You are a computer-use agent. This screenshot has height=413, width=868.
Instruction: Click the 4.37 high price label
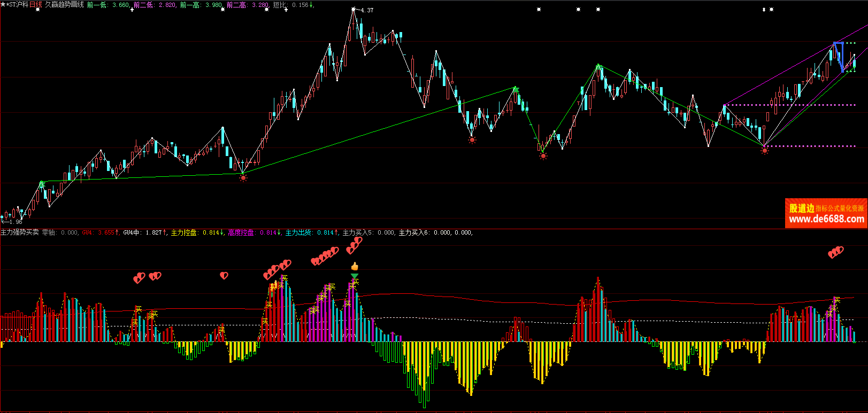click(367, 10)
